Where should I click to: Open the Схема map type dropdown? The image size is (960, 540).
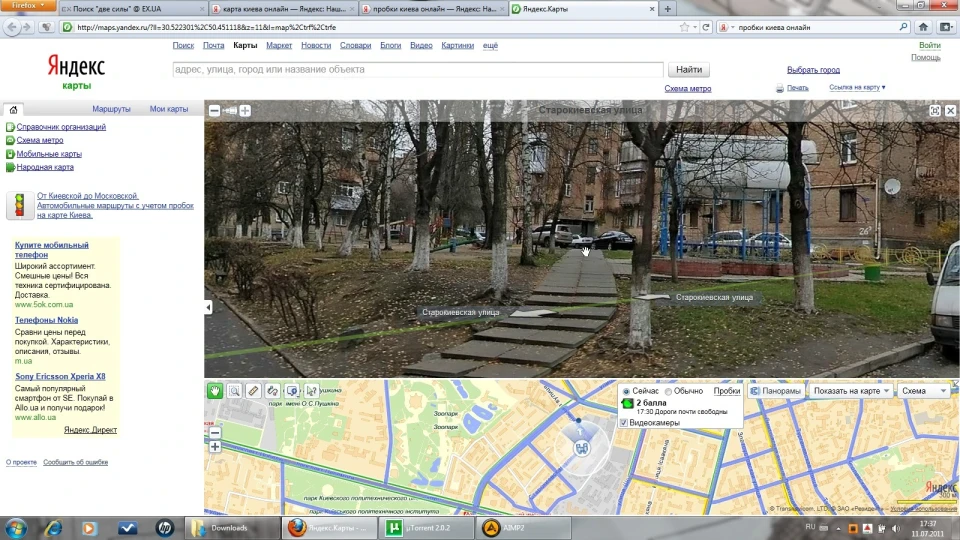click(x=924, y=391)
